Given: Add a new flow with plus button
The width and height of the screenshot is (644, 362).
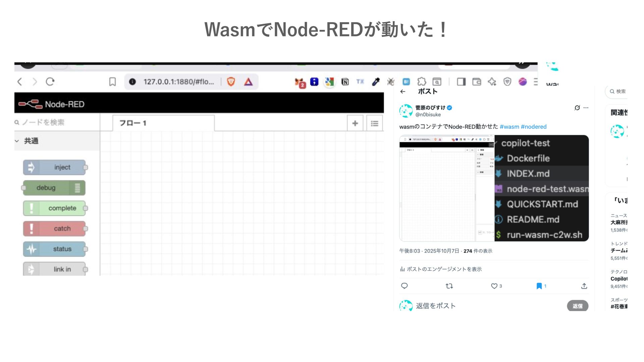Looking at the screenshot, I should coord(355,123).
